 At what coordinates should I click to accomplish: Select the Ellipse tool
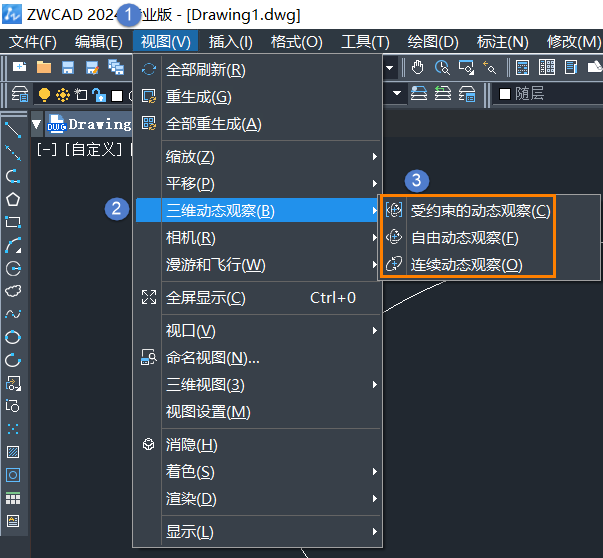click(x=13, y=337)
